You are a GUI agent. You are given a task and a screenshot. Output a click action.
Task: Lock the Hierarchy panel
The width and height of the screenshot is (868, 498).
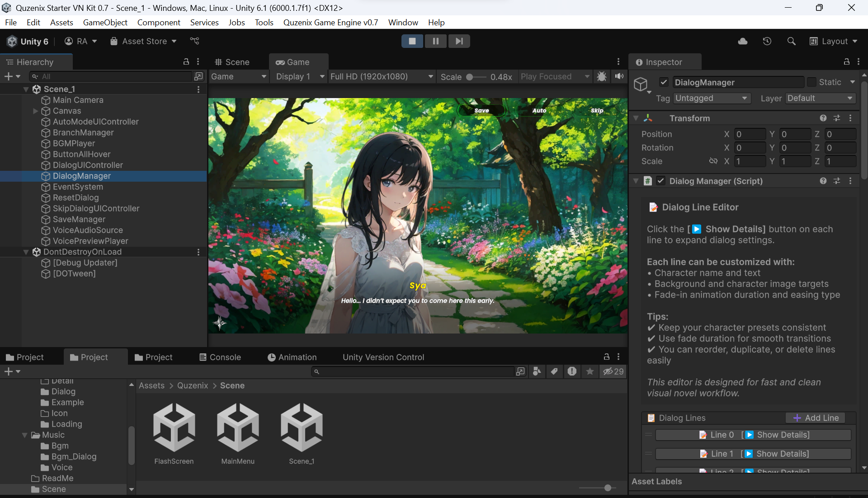186,61
